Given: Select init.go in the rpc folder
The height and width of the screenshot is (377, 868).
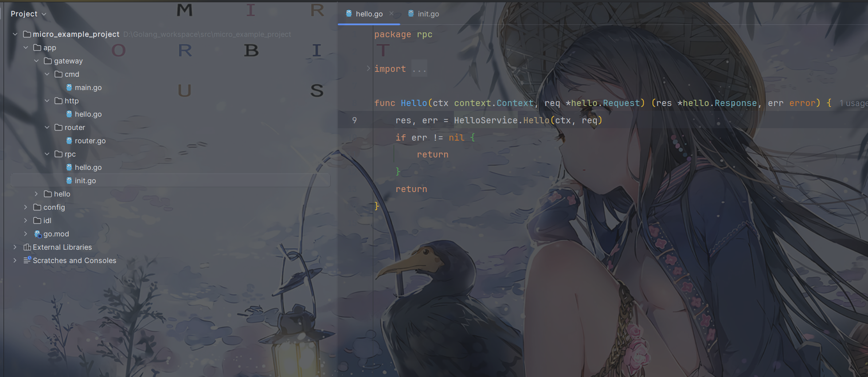Looking at the screenshot, I should pos(85,181).
